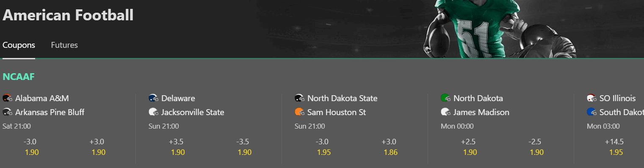Open the NCAAF section heading

(x=18, y=77)
